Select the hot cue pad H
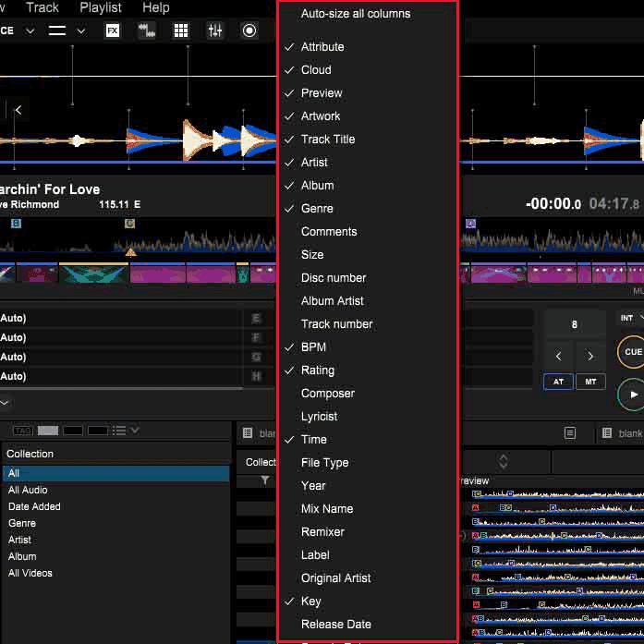The image size is (644, 644). tap(256, 376)
